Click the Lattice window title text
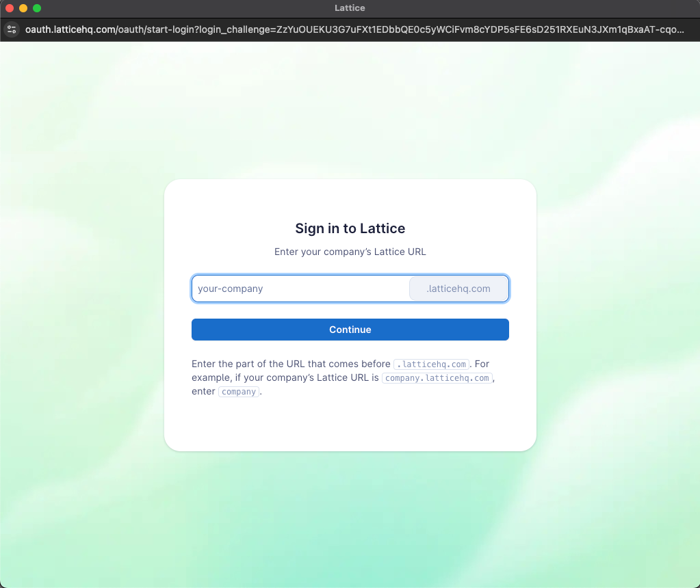The height and width of the screenshot is (588, 700). 350,8
